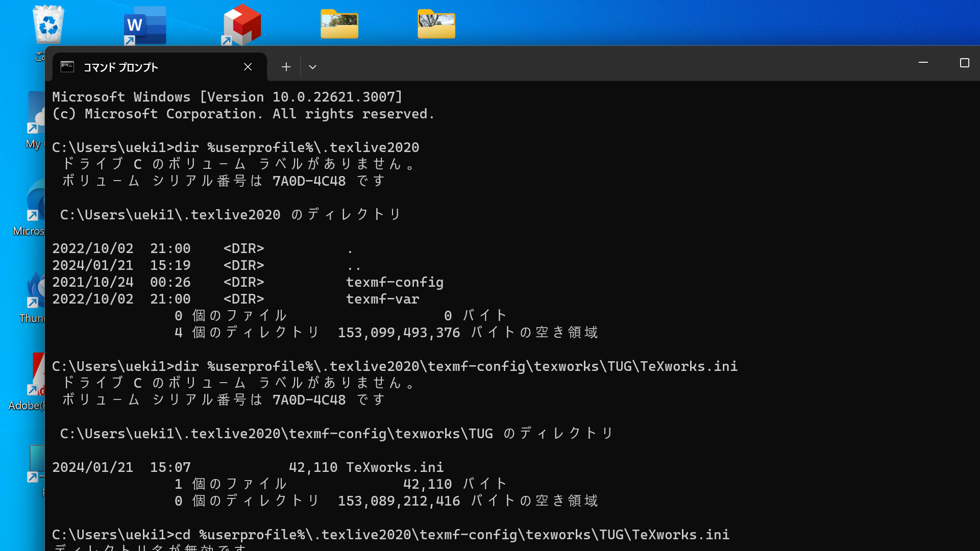Launch the Microsoft Word desktop shortcut
This screenshot has width=980, height=551.
pos(144,24)
